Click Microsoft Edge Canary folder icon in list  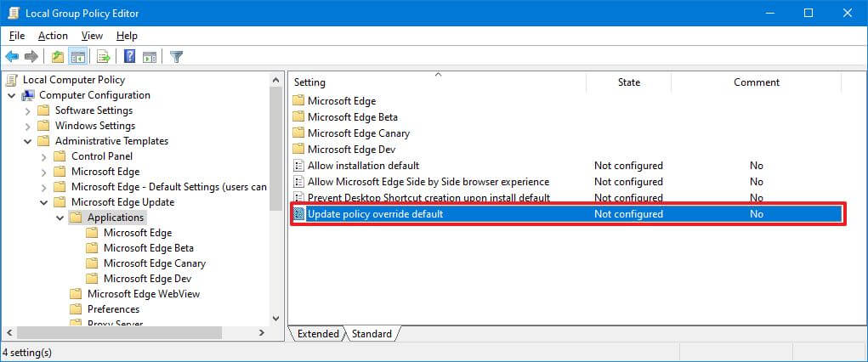(x=299, y=133)
